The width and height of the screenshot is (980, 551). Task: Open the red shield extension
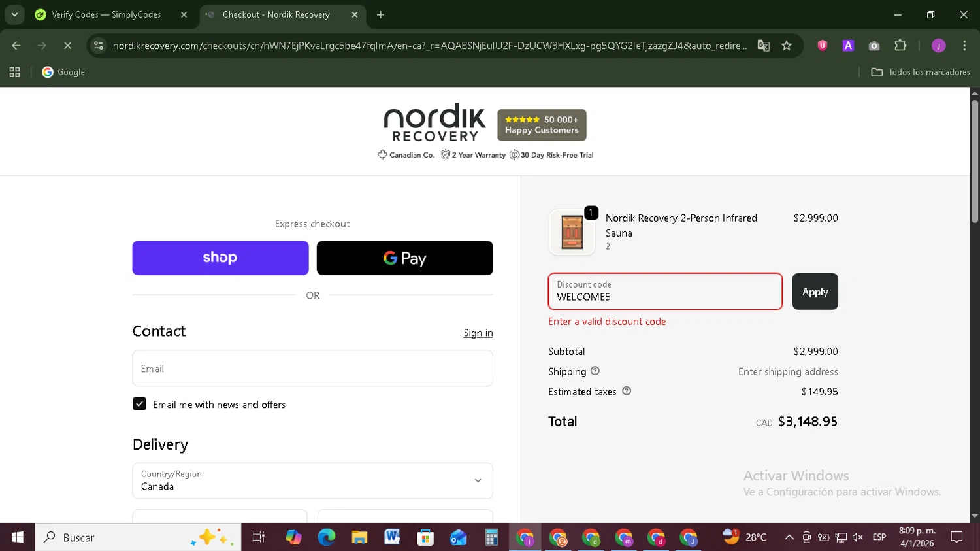[x=823, y=45]
